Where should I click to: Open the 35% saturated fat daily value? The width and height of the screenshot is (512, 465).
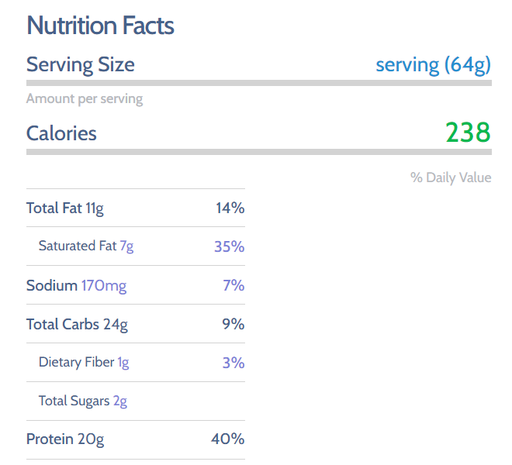coord(229,247)
